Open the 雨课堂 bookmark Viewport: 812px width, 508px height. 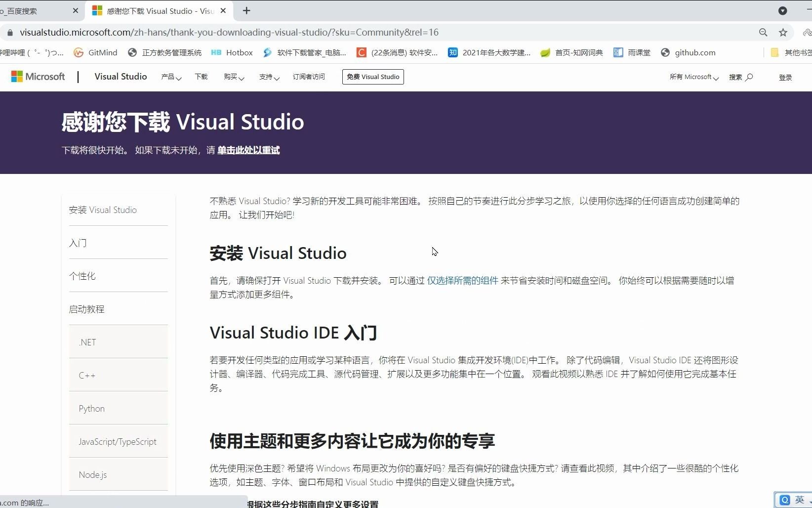click(x=632, y=52)
